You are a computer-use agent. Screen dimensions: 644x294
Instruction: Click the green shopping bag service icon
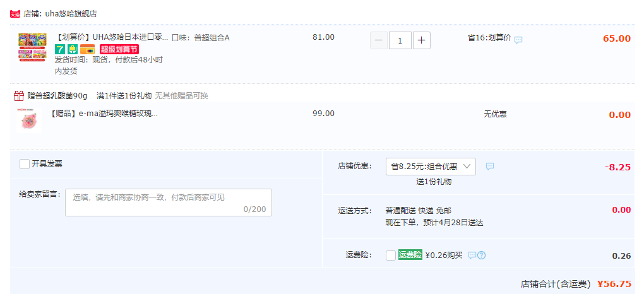tap(73, 49)
